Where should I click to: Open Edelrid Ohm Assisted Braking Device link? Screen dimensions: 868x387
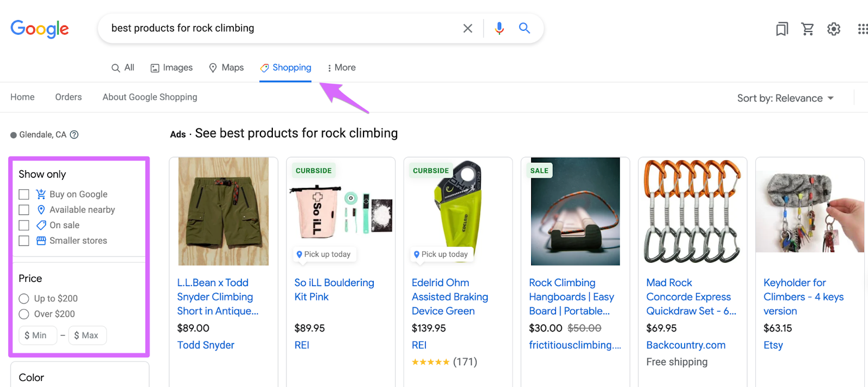[x=450, y=297]
